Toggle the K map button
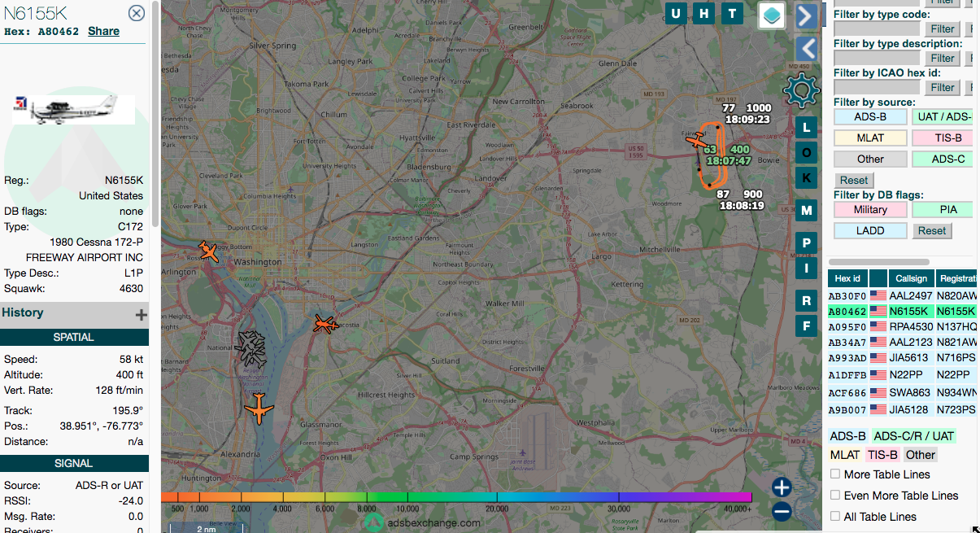The image size is (980, 533). [x=806, y=177]
